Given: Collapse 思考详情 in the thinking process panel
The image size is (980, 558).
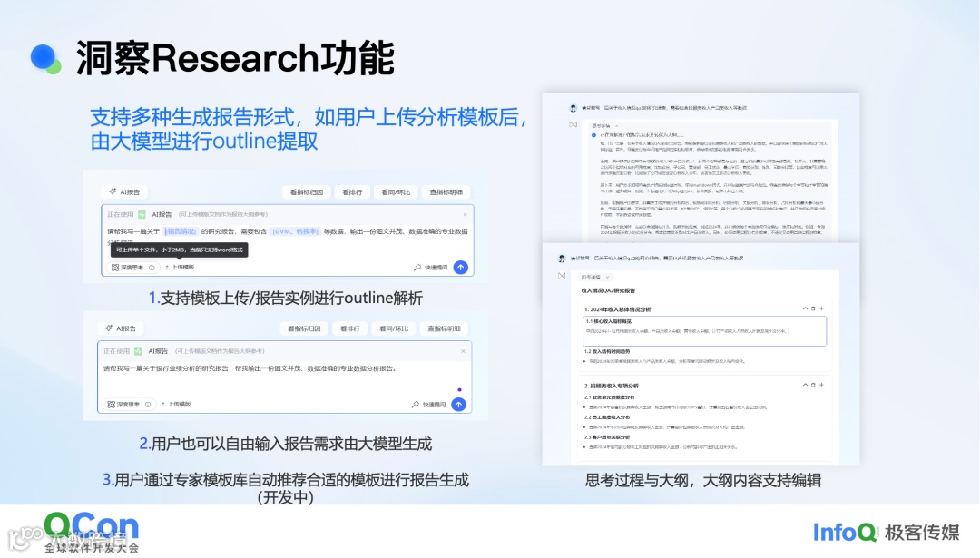Looking at the screenshot, I should 605,125.
